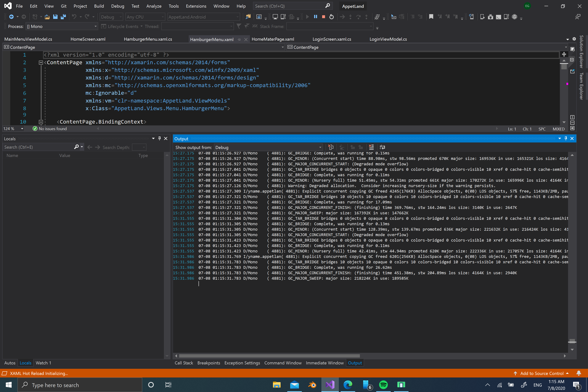Click the Save All toolbar icon
588x392 pixels.
click(x=63, y=17)
